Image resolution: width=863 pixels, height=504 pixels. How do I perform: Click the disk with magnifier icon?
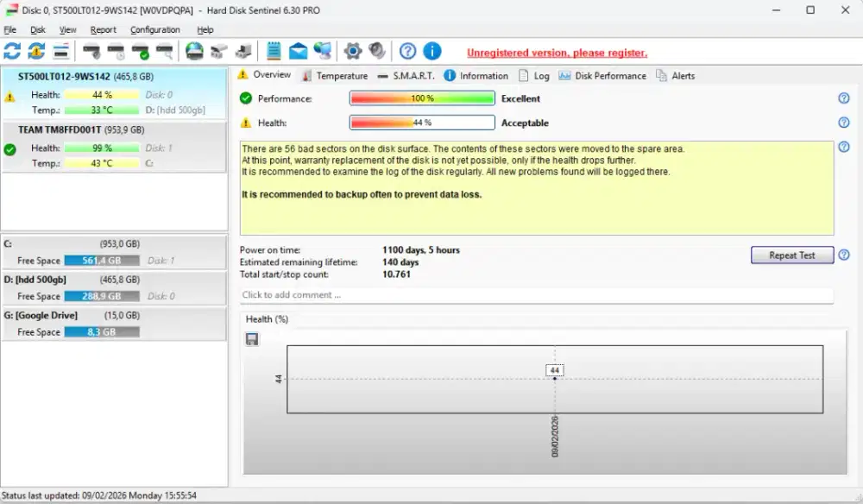click(164, 52)
